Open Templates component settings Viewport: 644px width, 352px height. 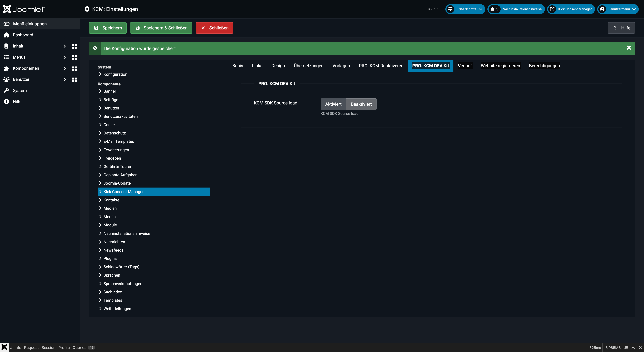click(113, 300)
